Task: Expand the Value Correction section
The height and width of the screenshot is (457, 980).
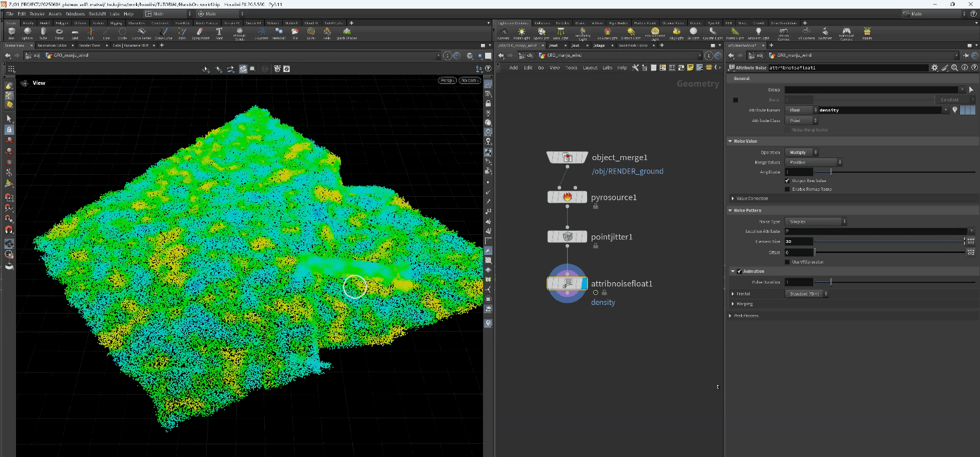Action: tap(751, 199)
